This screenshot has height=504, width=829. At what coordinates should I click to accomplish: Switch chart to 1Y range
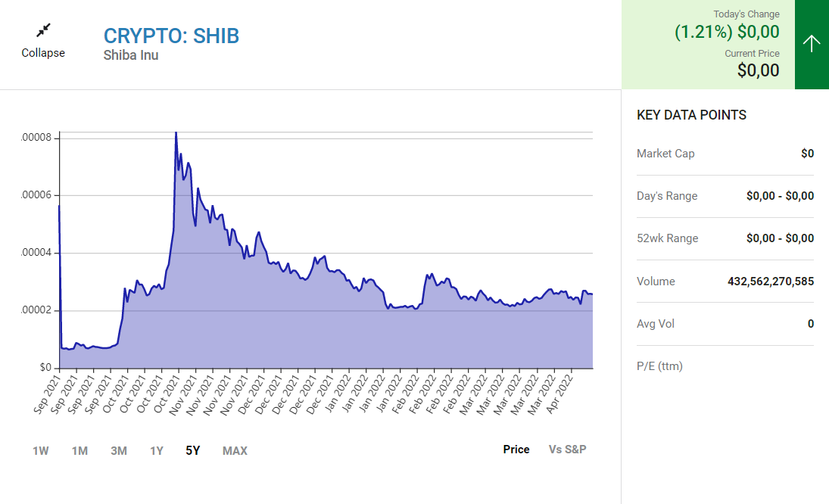coord(157,450)
